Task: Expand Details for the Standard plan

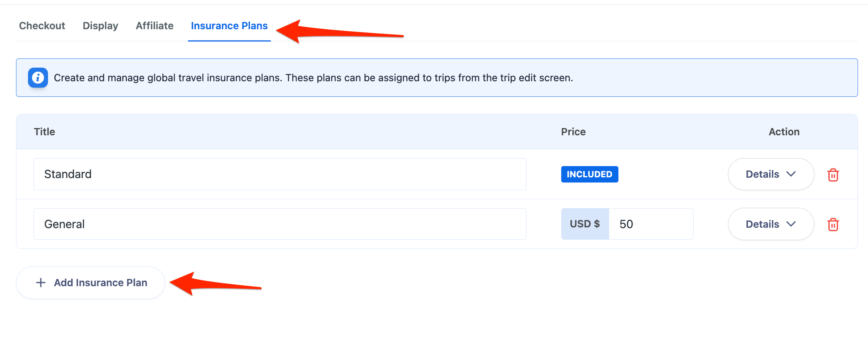Action: [770, 174]
